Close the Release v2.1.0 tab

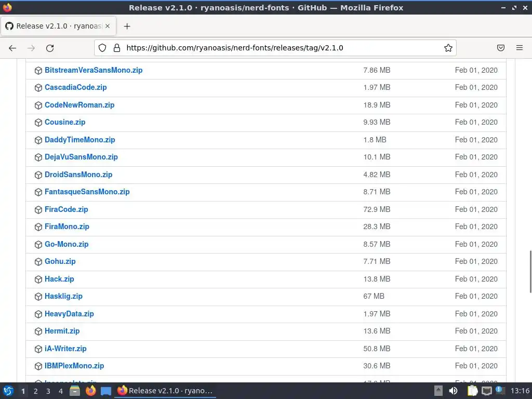click(x=108, y=26)
